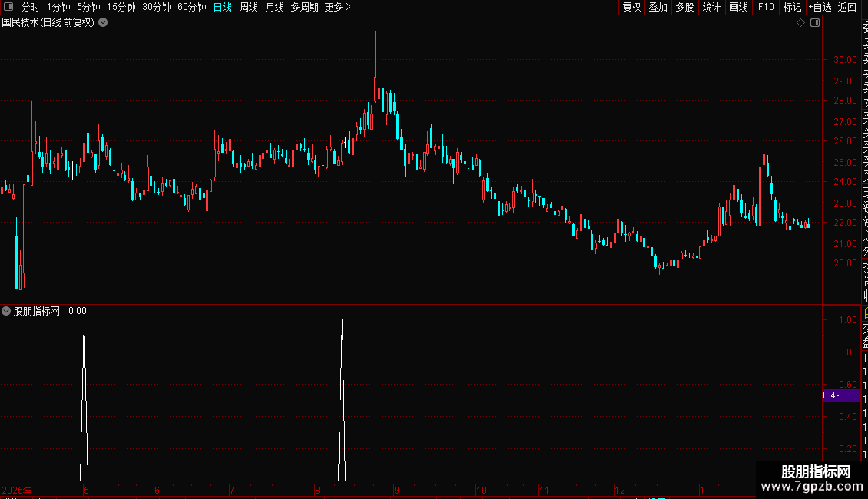The width and height of the screenshot is (868, 499).
Task: Select the 15分钟 period
Action: (x=121, y=7)
